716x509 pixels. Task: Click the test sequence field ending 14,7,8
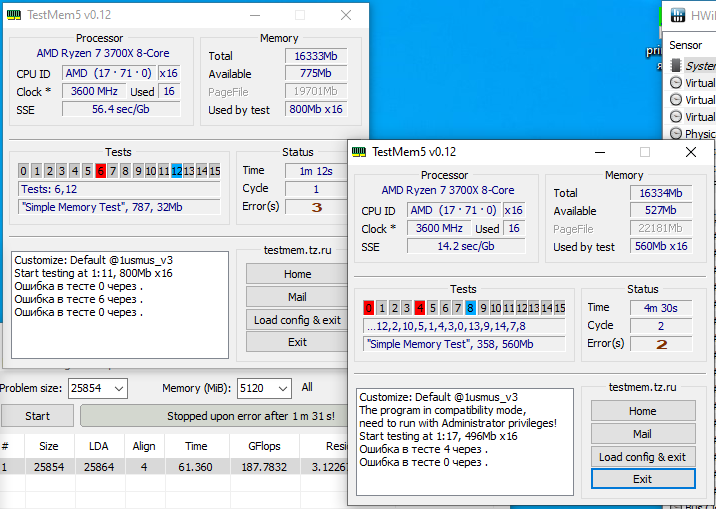pyautogui.click(x=464, y=326)
